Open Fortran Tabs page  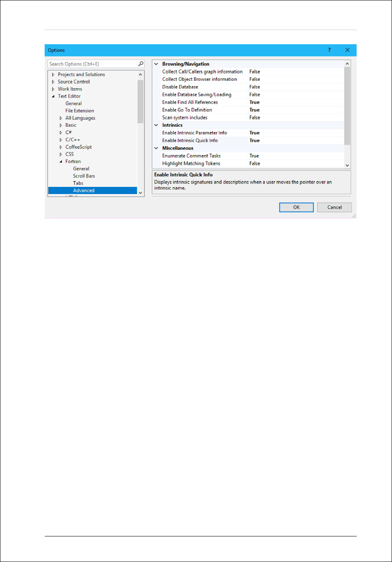pyautogui.click(x=78, y=184)
